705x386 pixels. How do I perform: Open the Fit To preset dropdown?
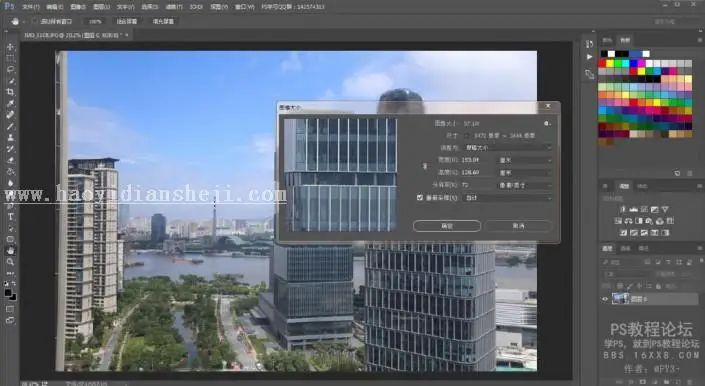pyautogui.click(x=508, y=147)
